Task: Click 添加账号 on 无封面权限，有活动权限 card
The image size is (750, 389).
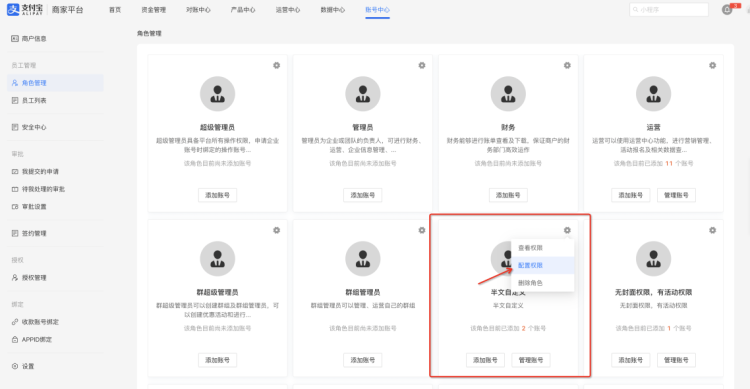Action: [x=630, y=360]
